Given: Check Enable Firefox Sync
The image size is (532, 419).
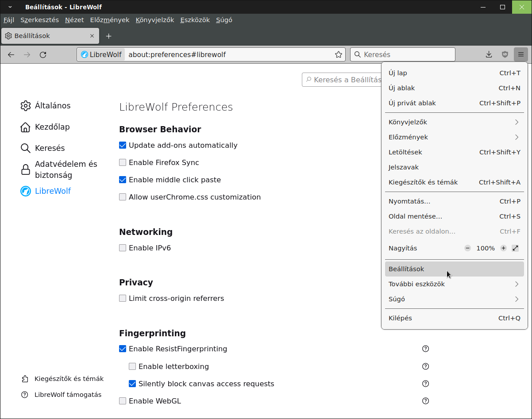Looking at the screenshot, I should pyautogui.click(x=123, y=162).
